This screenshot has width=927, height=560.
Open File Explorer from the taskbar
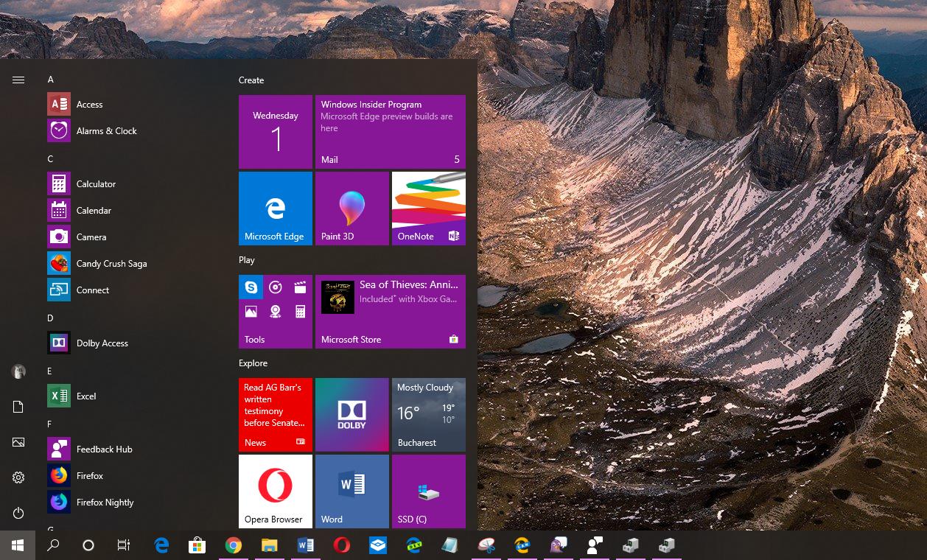click(x=270, y=545)
